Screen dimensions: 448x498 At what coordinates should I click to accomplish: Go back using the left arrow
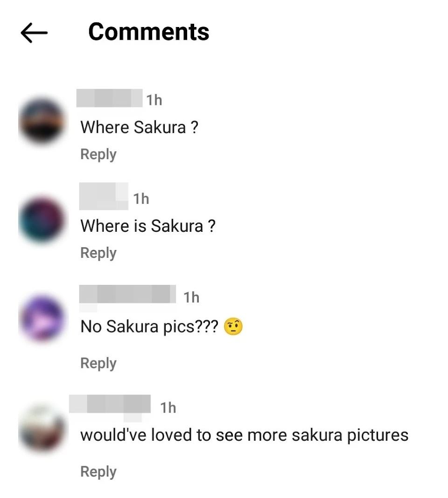pyautogui.click(x=34, y=32)
